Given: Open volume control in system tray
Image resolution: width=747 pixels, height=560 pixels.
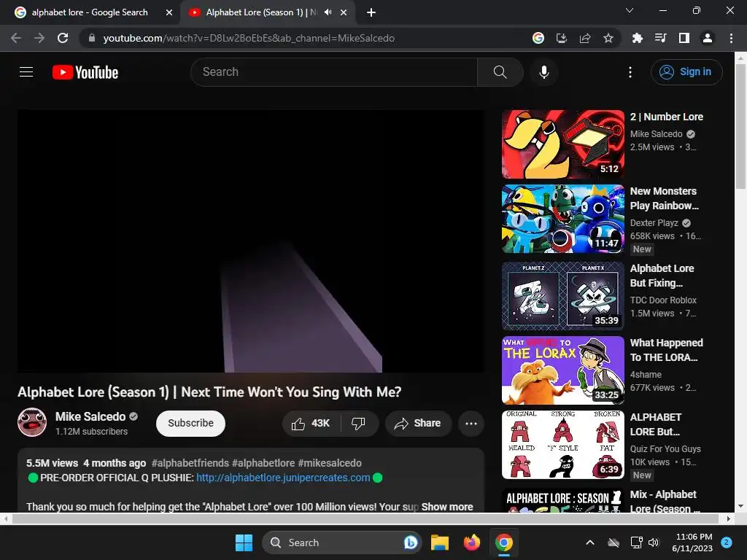Looking at the screenshot, I should (x=654, y=542).
